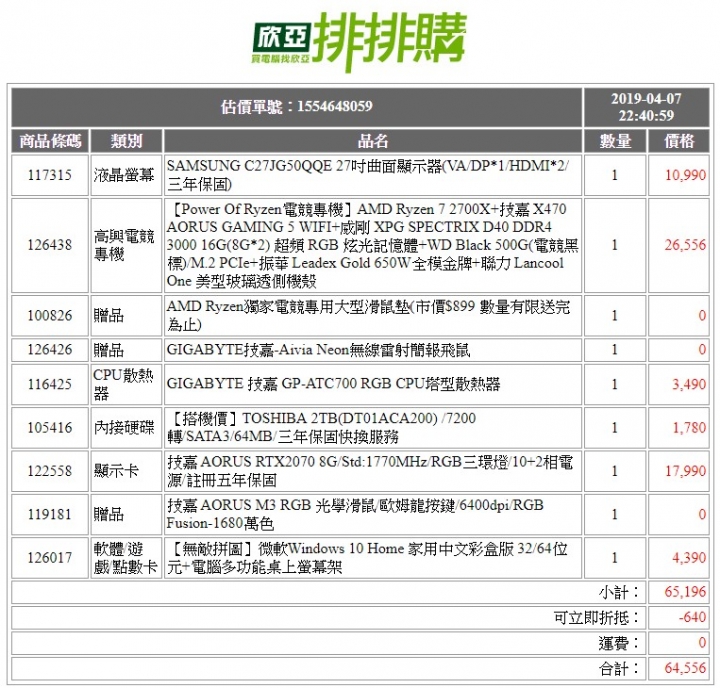Viewport: 720px width, 688px height.
Task: Click the Power Of Ryzen bundle description
Action: click(373, 245)
